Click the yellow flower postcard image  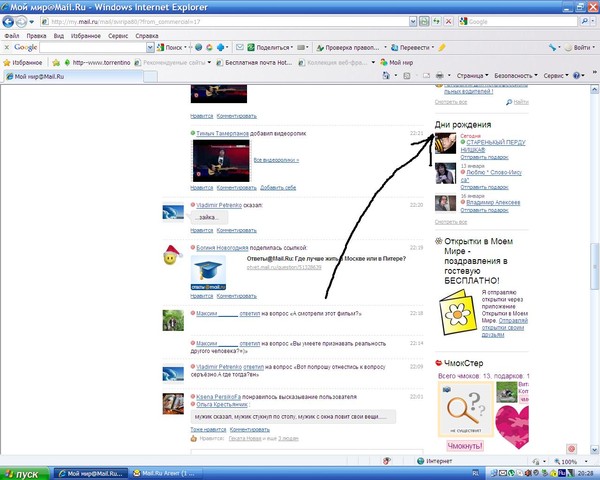[x=458, y=312]
